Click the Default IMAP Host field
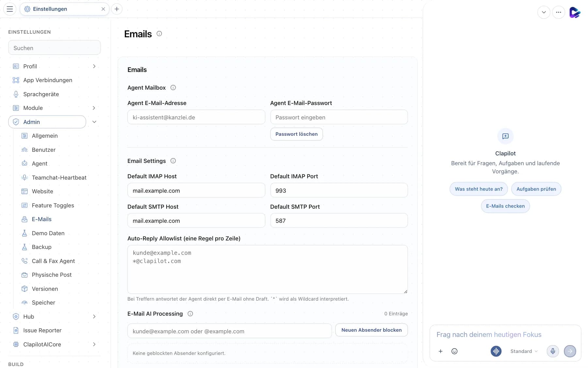This screenshot has width=588, height=368. tap(196, 190)
